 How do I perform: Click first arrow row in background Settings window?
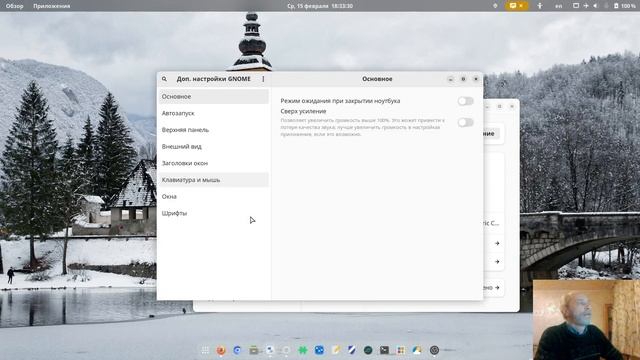point(497,243)
